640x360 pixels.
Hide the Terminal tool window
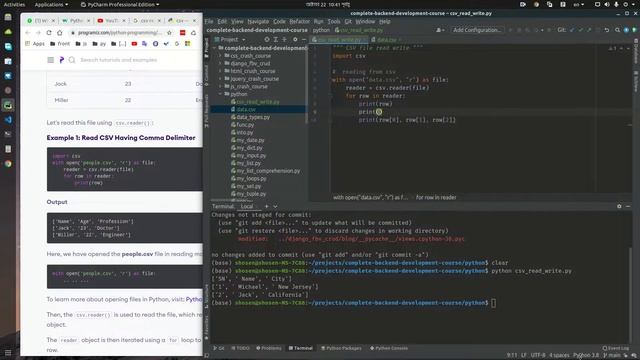click(x=628, y=207)
